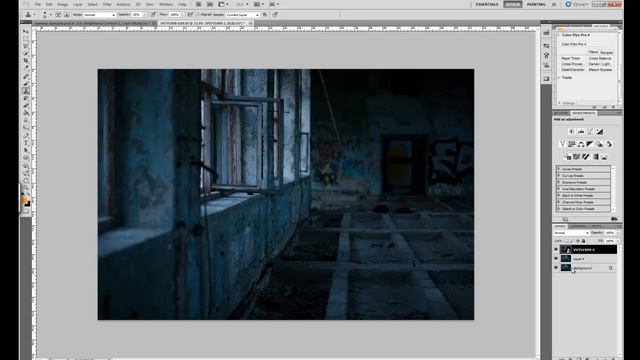This screenshot has width=640, height=360.
Task: Open the Window menu
Action: [x=166, y=4]
